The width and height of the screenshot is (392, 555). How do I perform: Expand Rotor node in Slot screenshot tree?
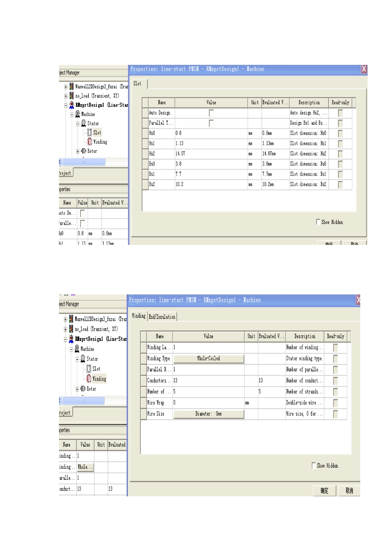78,151
